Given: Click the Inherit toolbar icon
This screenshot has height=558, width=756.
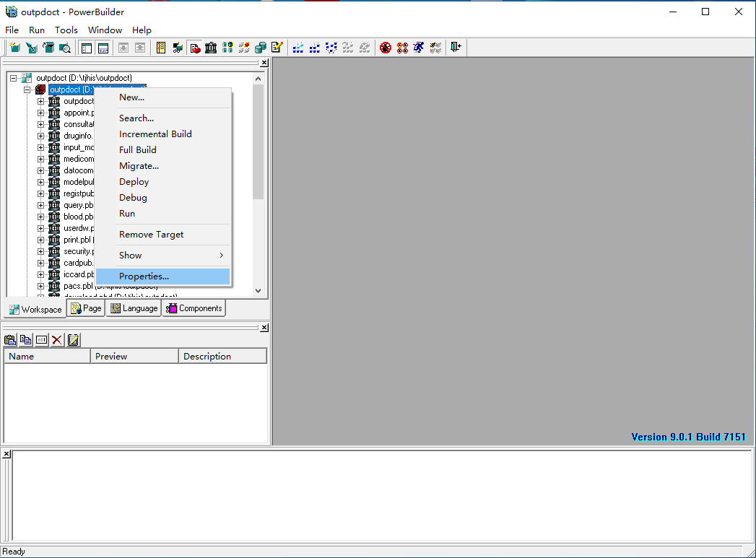Looking at the screenshot, I should (x=32, y=47).
